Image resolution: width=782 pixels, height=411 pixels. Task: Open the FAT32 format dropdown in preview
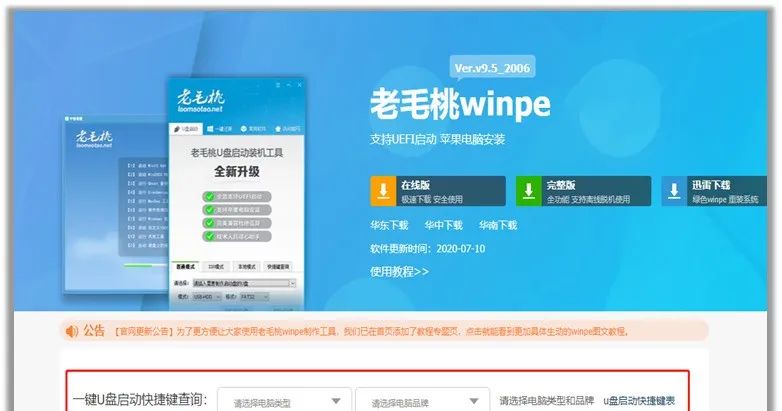click(x=254, y=297)
